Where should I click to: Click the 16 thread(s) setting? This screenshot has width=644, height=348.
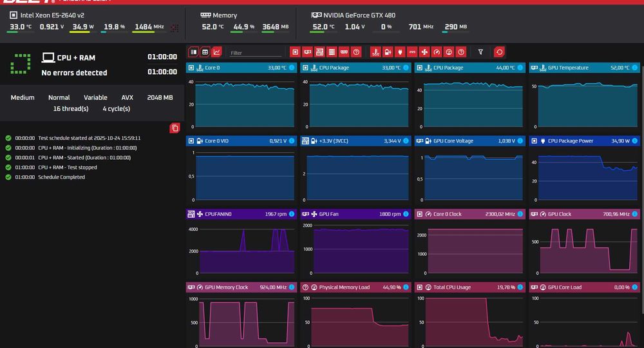pos(71,108)
